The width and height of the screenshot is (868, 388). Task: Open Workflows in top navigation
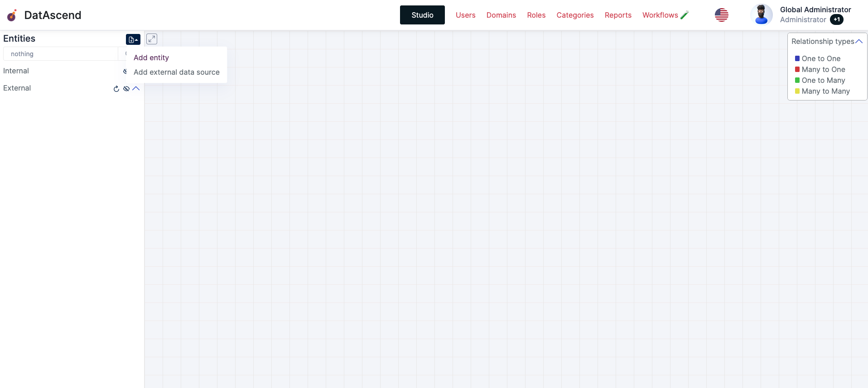coord(660,15)
